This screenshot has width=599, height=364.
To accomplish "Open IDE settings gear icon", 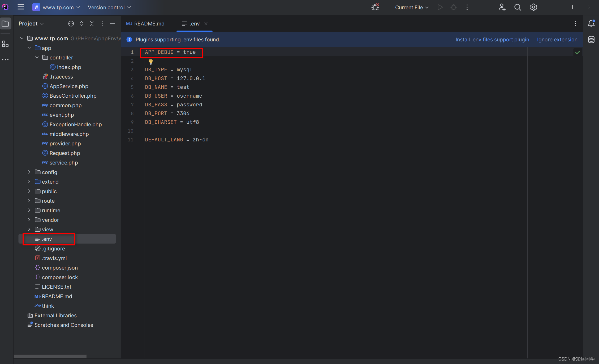I will point(533,7).
